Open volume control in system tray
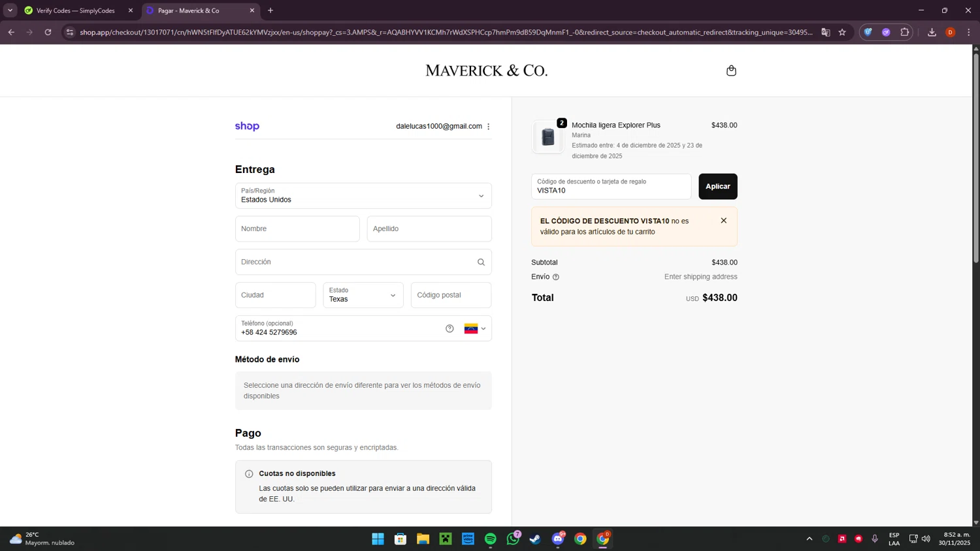The image size is (980, 551). coord(926,539)
